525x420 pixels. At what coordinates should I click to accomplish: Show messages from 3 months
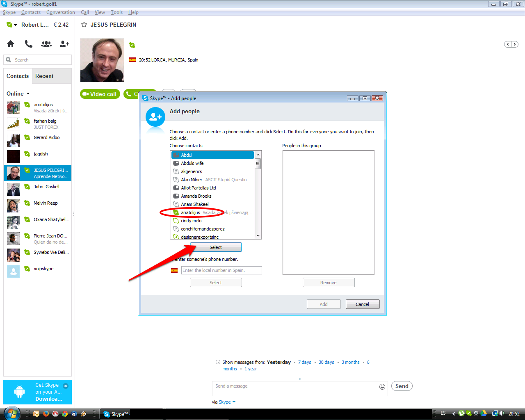[351, 362]
